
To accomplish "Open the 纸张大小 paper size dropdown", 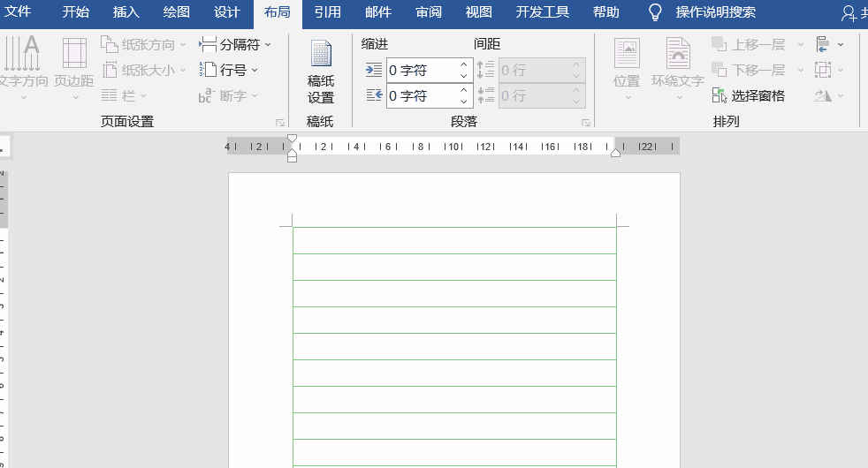I will (x=143, y=71).
